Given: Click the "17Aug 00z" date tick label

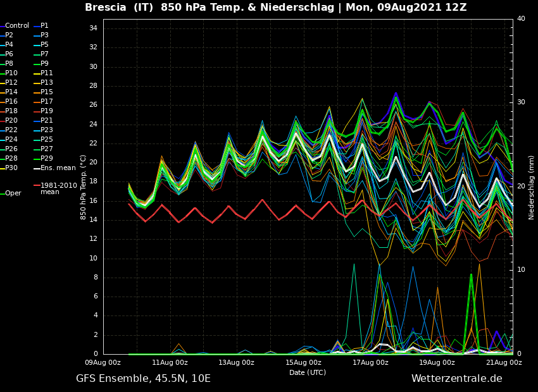Looking at the screenshot, I should 370,362.
